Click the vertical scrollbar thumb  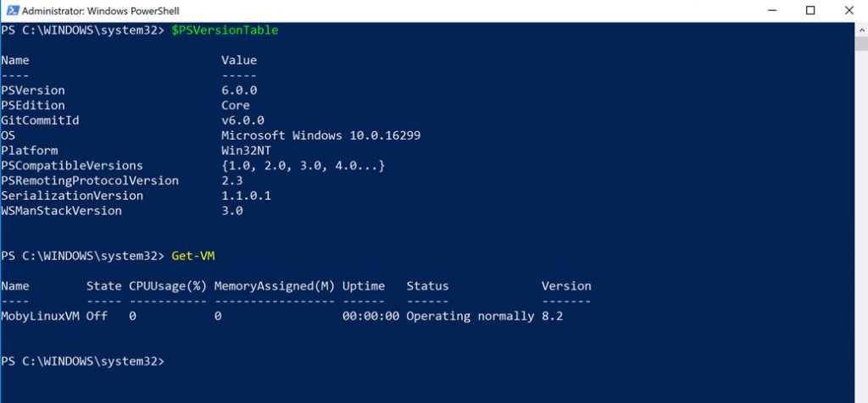pos(861,43)
